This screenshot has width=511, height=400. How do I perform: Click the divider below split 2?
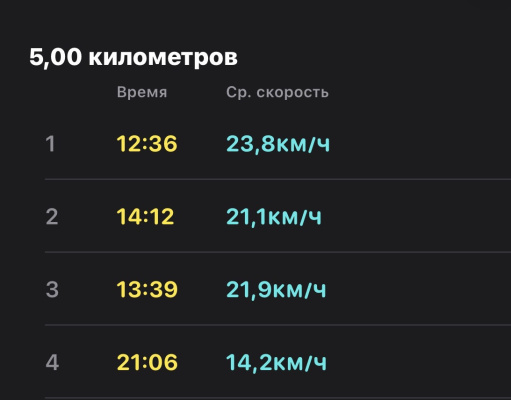point(278,252)
